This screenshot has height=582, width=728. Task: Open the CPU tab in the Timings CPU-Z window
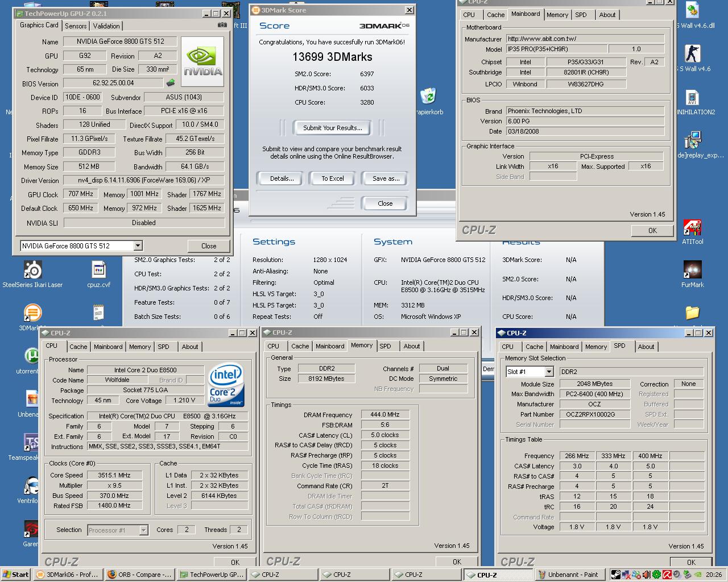pyautogui.click(x=274, y=346)
